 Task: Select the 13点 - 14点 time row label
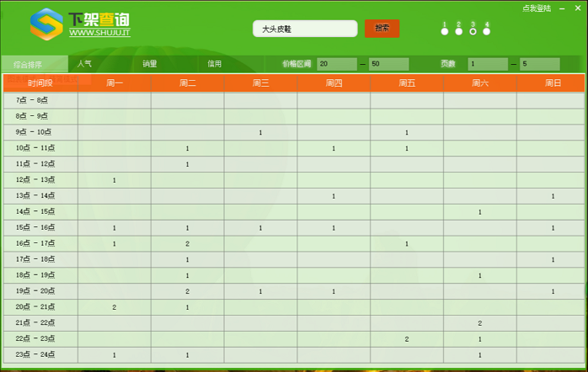tap(35, 195)
